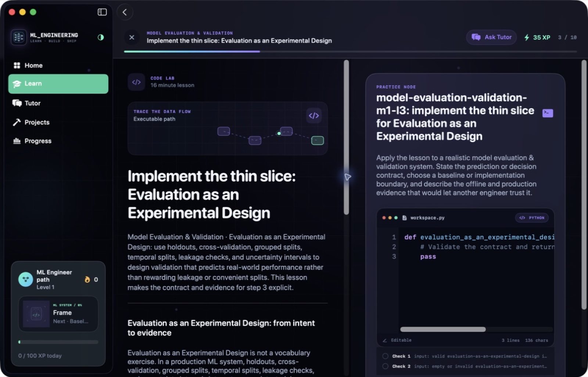
Task: Click the PRACTICE NODE label
Action: [x=396, y=87]
